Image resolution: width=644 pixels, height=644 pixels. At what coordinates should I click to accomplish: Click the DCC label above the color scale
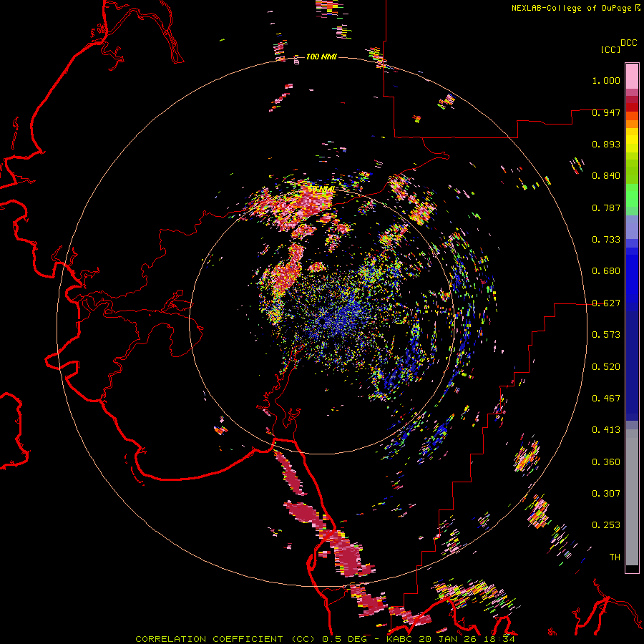(x=629, y=43)
